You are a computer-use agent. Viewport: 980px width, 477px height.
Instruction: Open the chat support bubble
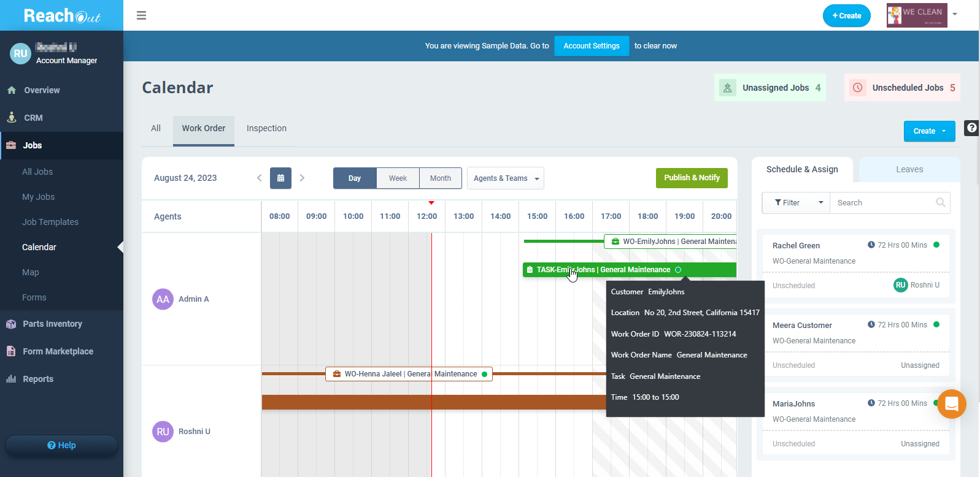951,404
